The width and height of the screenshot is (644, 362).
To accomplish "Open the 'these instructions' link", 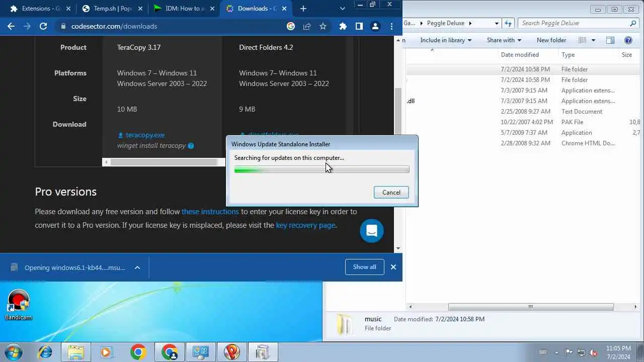I will tap(210, 212).
